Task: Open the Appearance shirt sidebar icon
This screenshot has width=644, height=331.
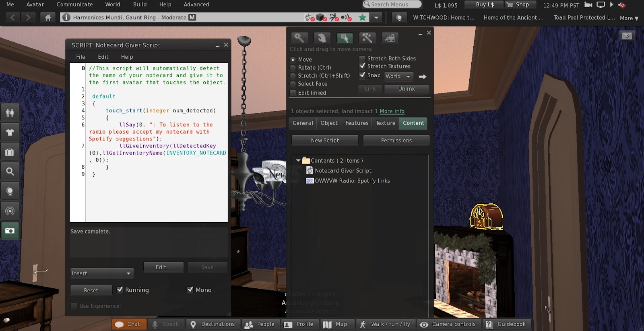Action: [x=10, y=132]
